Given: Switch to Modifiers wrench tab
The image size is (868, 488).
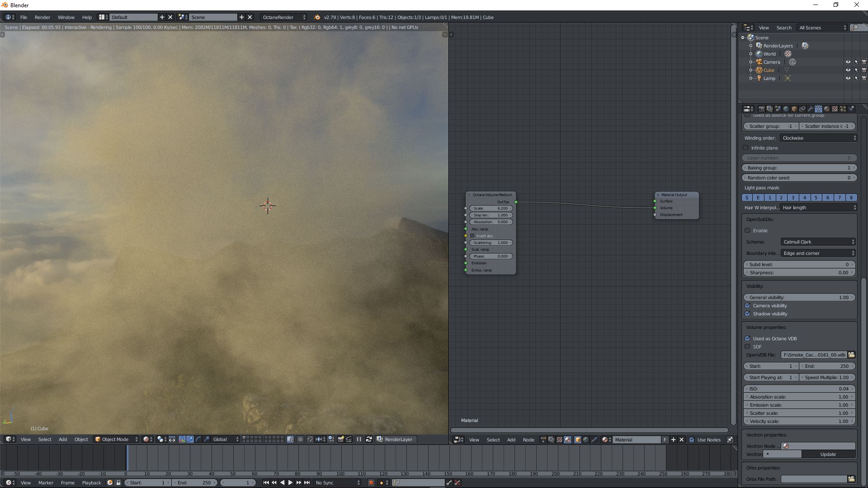Looking at the screenshot, I should (811, 109).
